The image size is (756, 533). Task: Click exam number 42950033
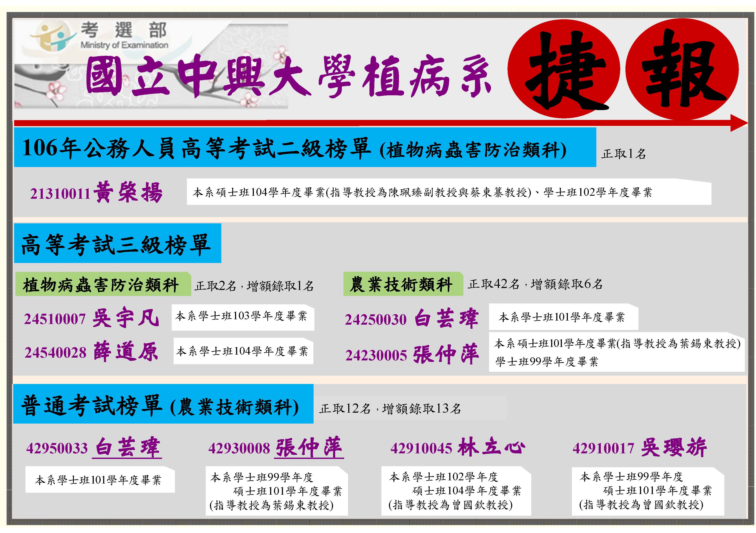(x=57, y=449)
